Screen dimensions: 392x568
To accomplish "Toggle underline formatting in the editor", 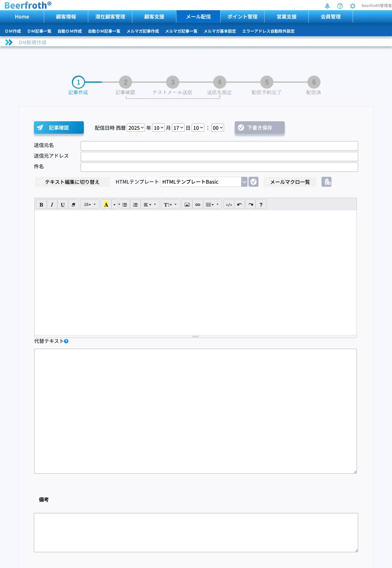I will 63,205.
